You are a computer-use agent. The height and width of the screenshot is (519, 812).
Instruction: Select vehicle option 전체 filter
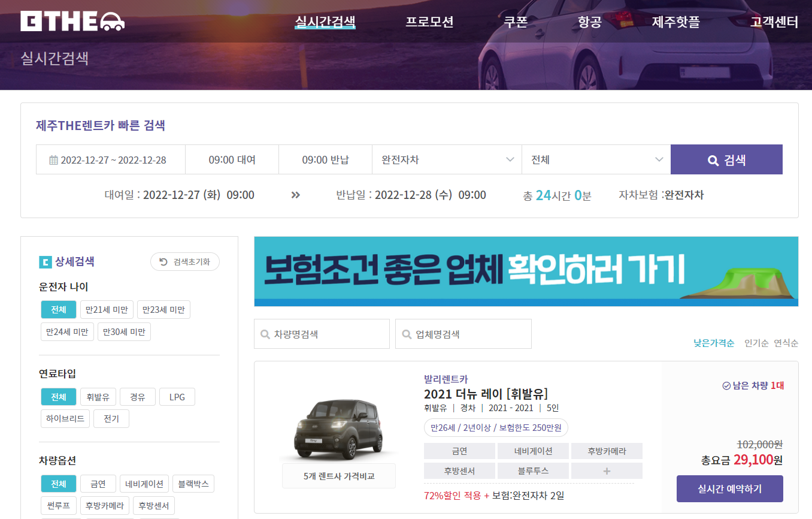click(59, 484)
